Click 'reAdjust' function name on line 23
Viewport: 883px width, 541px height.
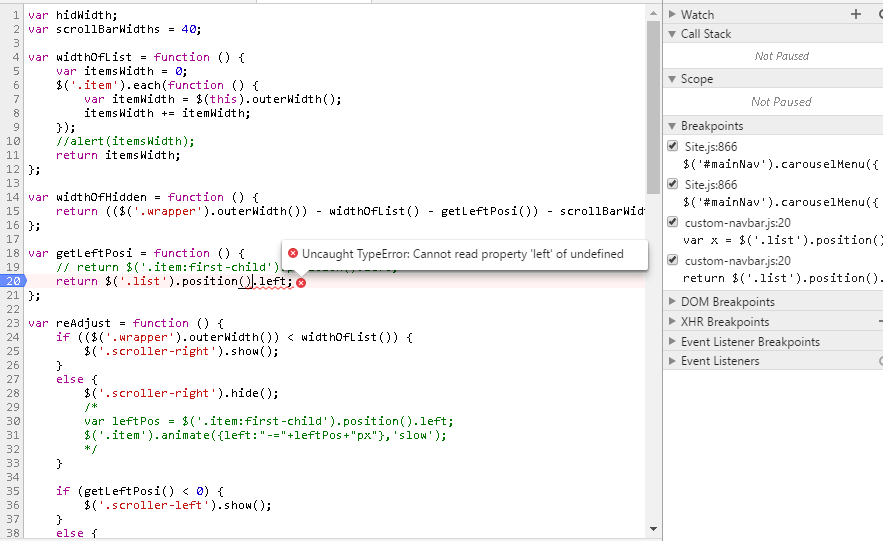point(83,323)
